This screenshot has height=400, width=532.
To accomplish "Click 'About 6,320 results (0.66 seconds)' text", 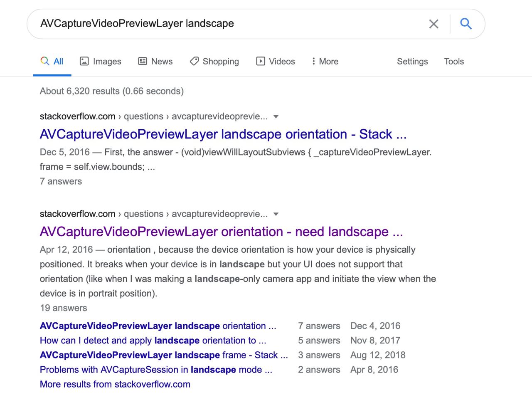I will point(112,91).
